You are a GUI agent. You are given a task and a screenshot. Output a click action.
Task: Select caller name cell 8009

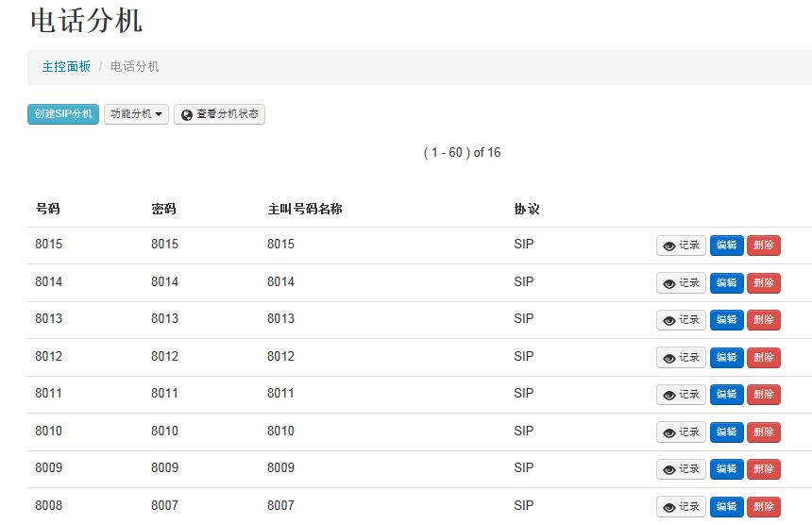pyautogui.click(x=280, y=467)
